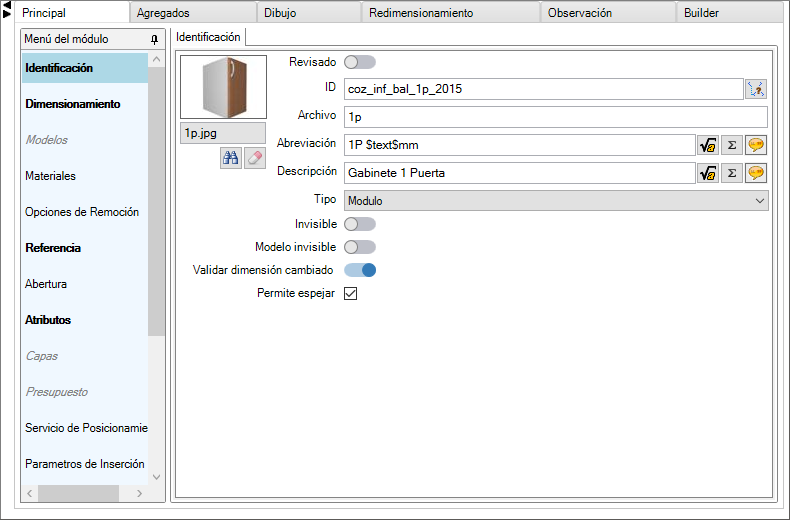Open Presupuesto in module menu
Viewport: 806px width, 527px height.
[x=85, y=392]
